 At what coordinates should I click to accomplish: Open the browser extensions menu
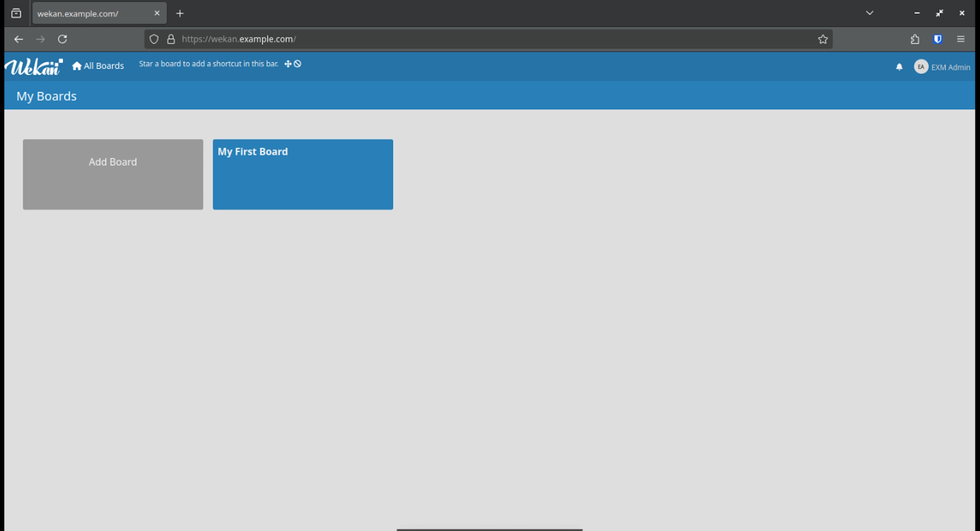[x=915, y=39]
